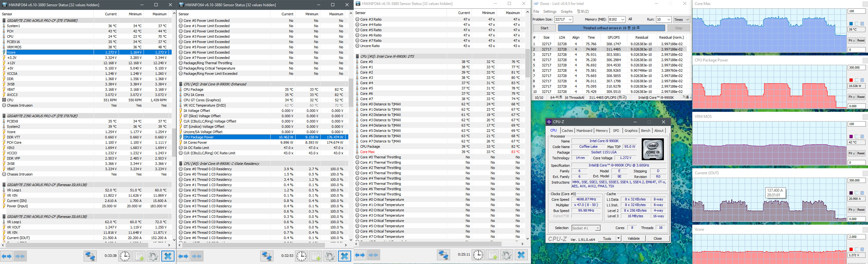Click Fit y on the Core Max graph

point(851,41)
